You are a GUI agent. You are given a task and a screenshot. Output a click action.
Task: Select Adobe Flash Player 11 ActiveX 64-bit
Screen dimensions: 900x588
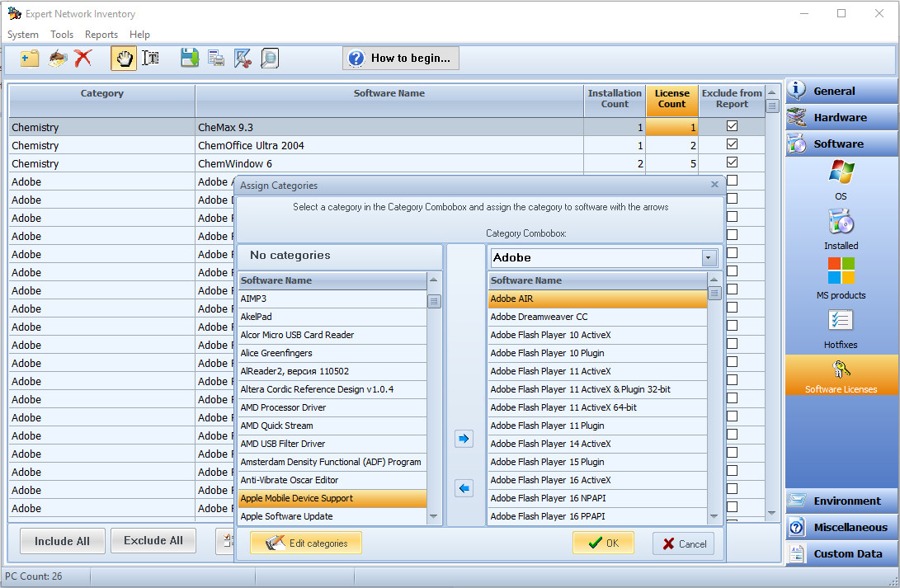[x=597, y=407]
